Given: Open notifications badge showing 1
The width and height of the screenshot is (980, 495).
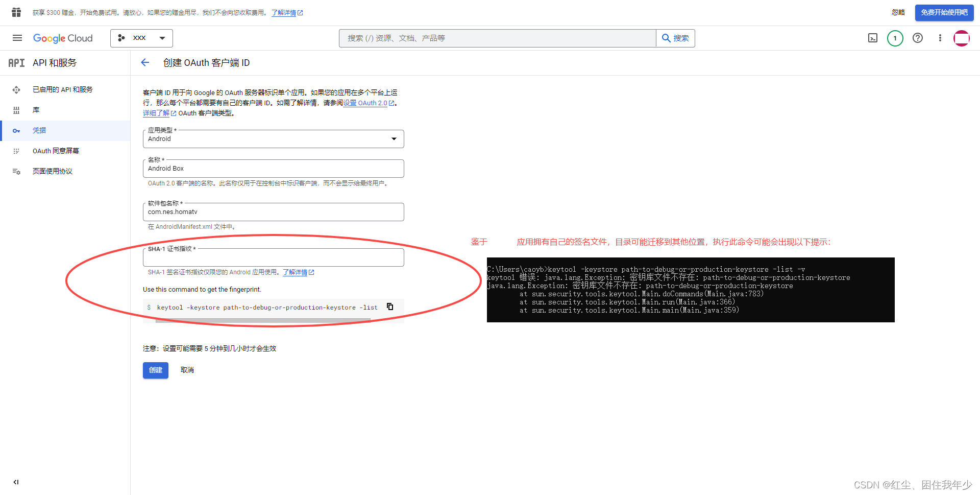Looking at the screenshot, I should pyautogui.click(x=895, y=38).
